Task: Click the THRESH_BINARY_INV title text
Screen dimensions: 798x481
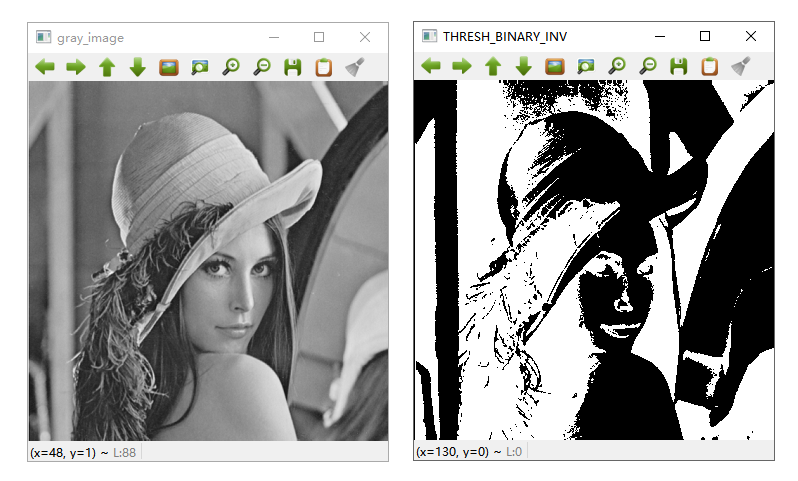Action: click(505, 37)
